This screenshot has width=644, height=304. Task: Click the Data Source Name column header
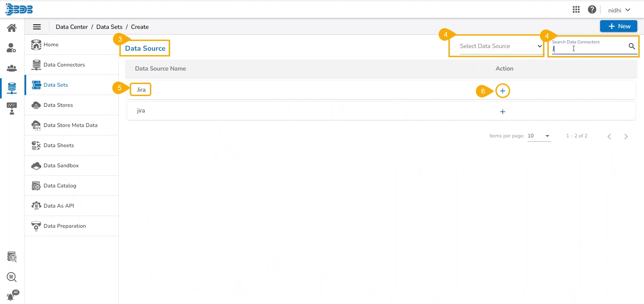(160, 69)
